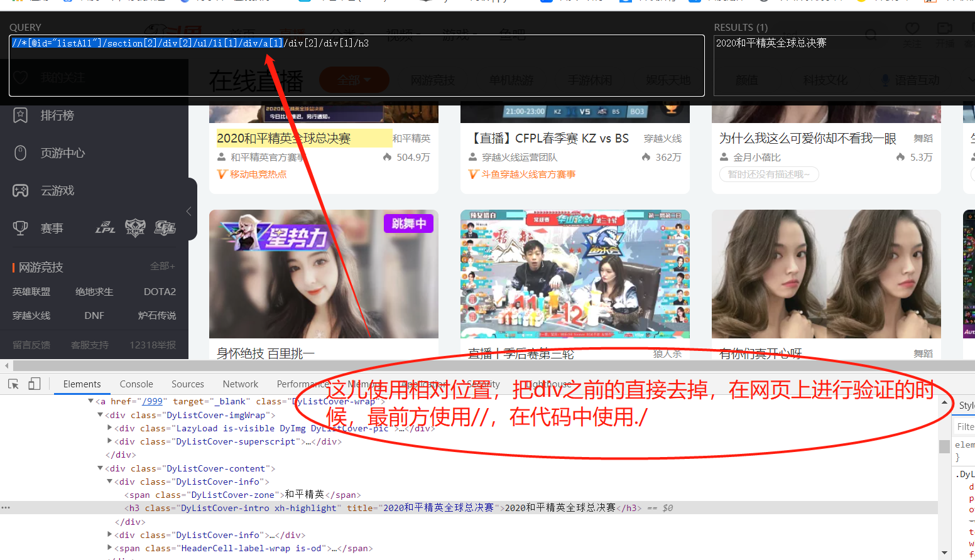Image resolution: width=975 pixels, height=560 pixels.
Task: Open the KPL league logo beside LPL
Action: click(x=135, y=228)
